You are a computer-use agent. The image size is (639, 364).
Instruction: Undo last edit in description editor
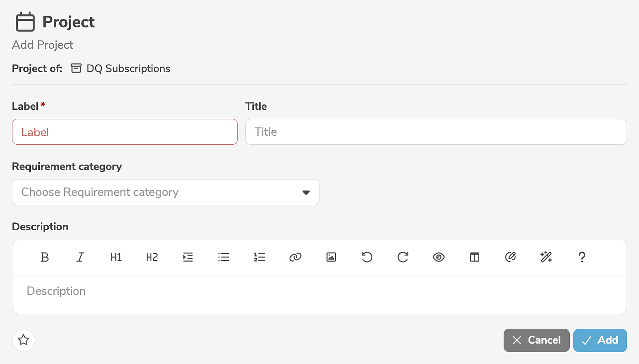[367, 257]
